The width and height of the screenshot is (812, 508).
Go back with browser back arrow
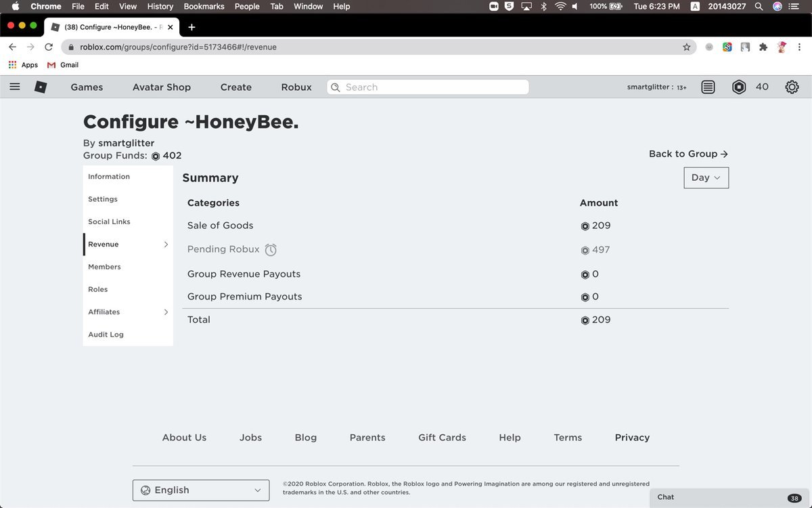coord(12,47)
